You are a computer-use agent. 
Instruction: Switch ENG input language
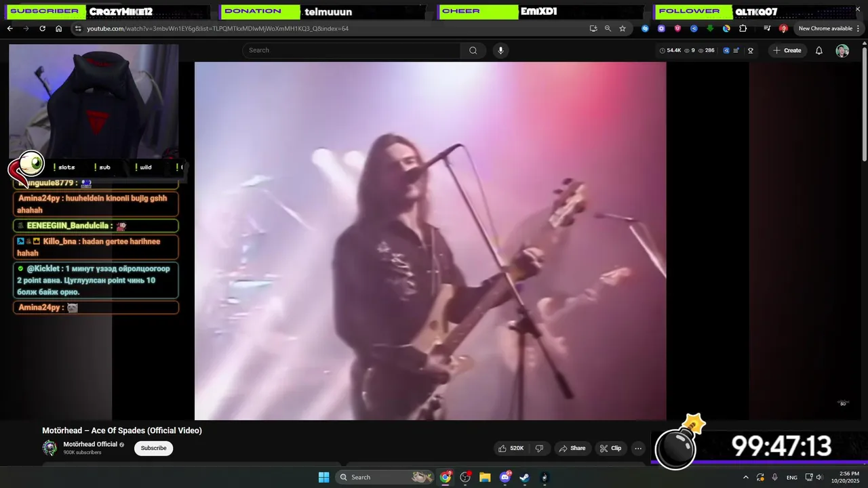pos(791,477)
